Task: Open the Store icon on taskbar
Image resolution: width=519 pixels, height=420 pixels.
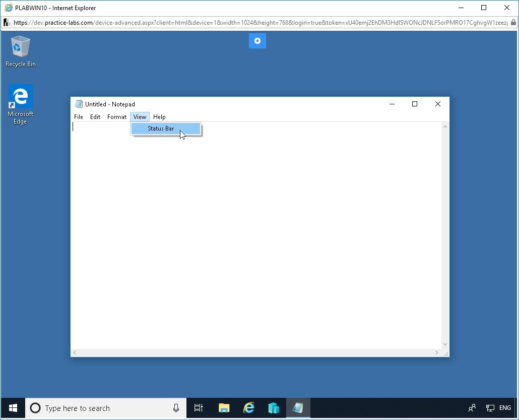Action: click(x=274, y=408)
